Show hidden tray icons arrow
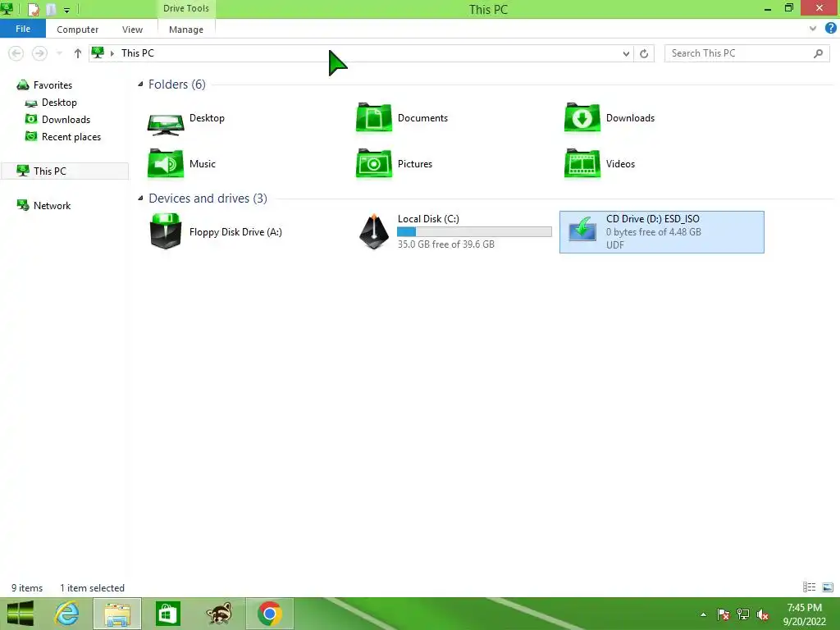The width and height of the screenshot is (840, 630). pos(703,614)
